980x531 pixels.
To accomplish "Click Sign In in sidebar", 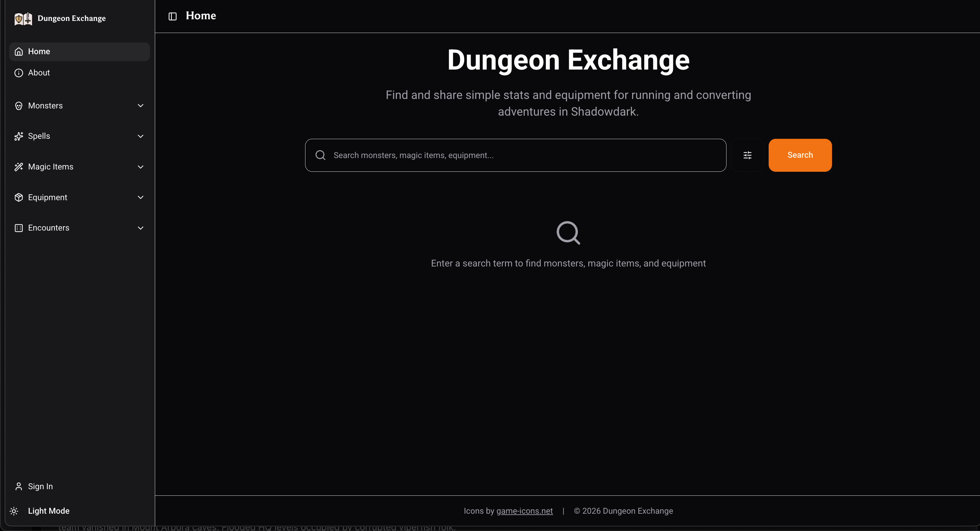I will 40,487.
